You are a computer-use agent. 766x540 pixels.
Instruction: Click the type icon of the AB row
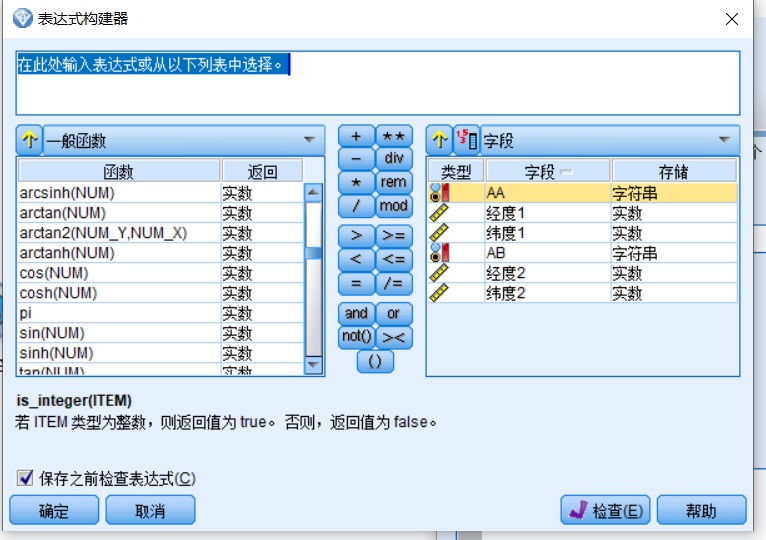coord(439,253)
